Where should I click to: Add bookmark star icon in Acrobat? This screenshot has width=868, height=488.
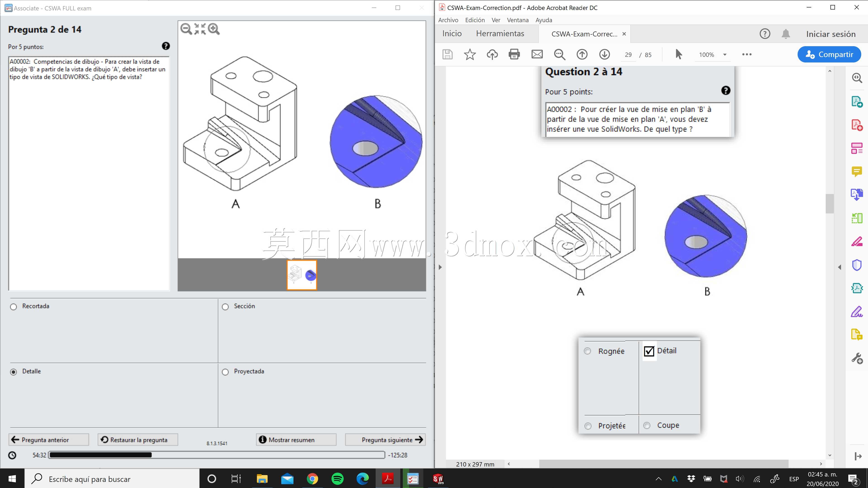(470, 55)
